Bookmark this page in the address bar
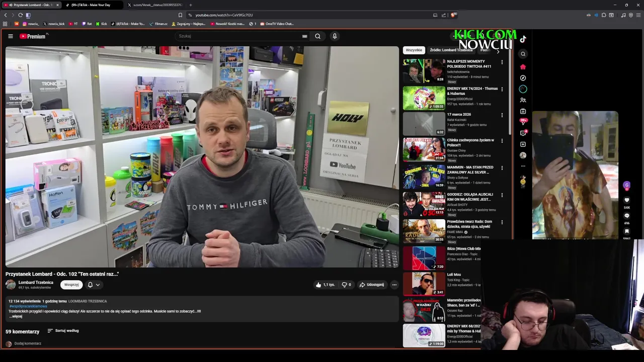This screenshot has width=644, height=362. pos(180,15)
